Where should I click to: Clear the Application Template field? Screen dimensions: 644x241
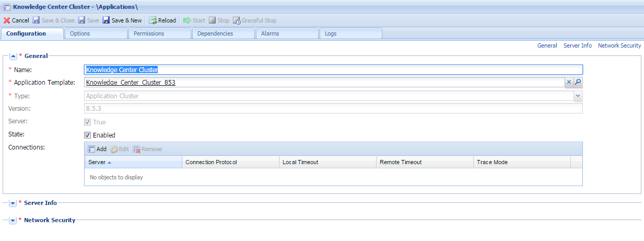[x=569, y=83]
